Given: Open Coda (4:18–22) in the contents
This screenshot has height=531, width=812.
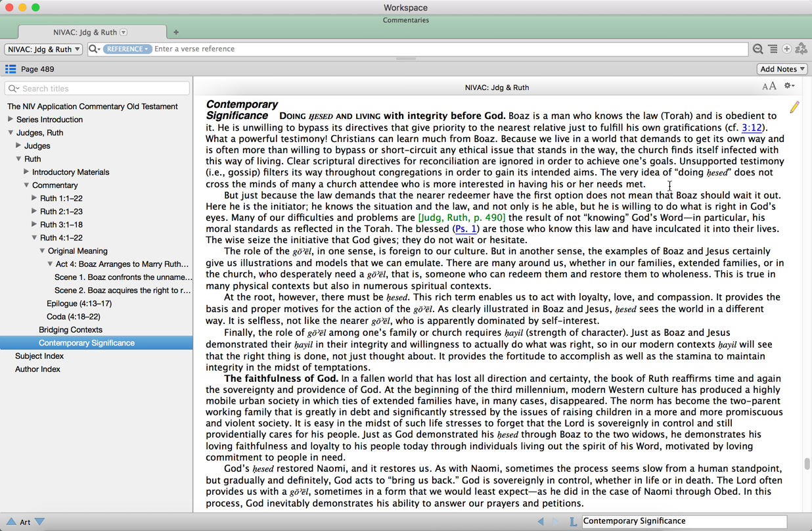Looking at the screenshot, I should click(x=73, y=317).
